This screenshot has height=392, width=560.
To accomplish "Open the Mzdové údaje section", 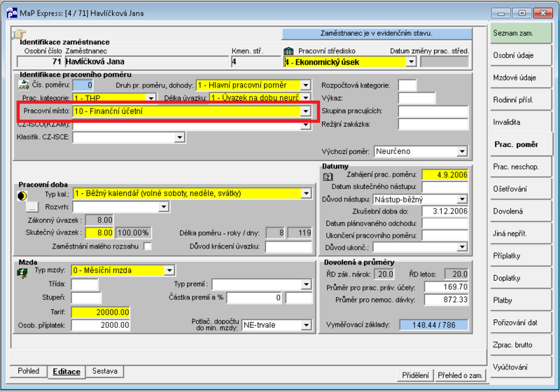I will 521,78.
